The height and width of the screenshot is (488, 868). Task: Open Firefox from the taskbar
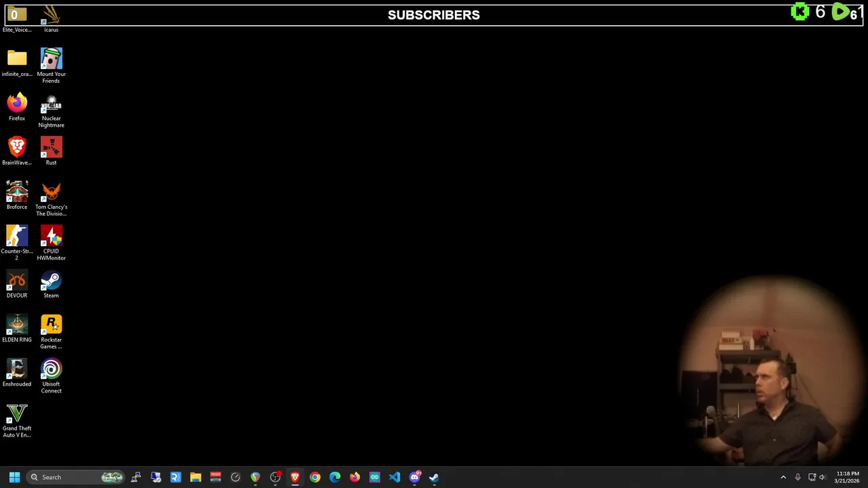[355, 477]
